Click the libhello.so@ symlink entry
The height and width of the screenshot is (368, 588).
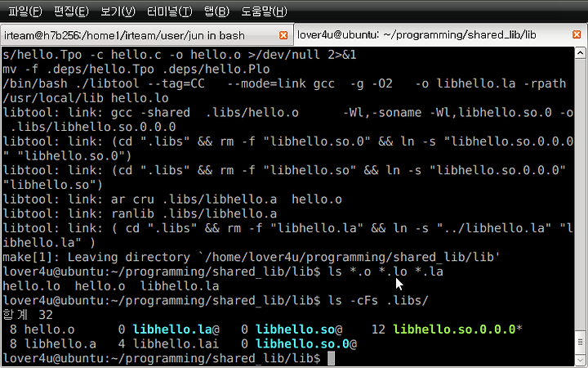[x=299, y=330]
